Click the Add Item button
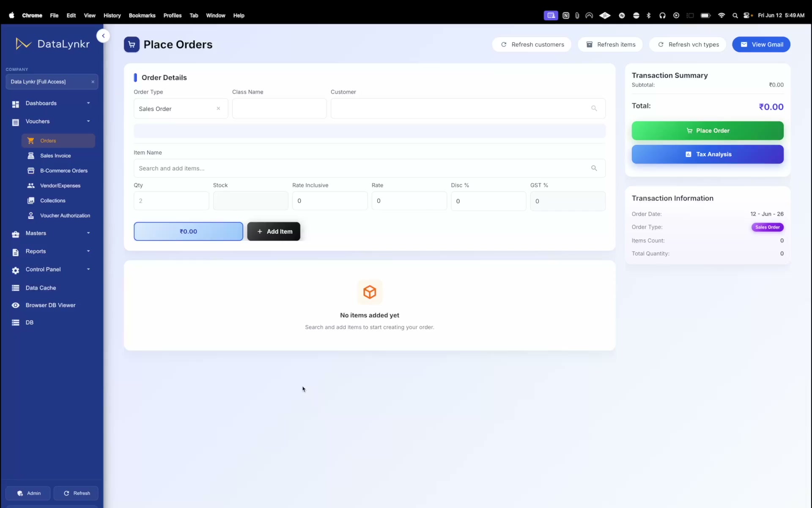Screen dimensions: 812x508 point(274,232)
